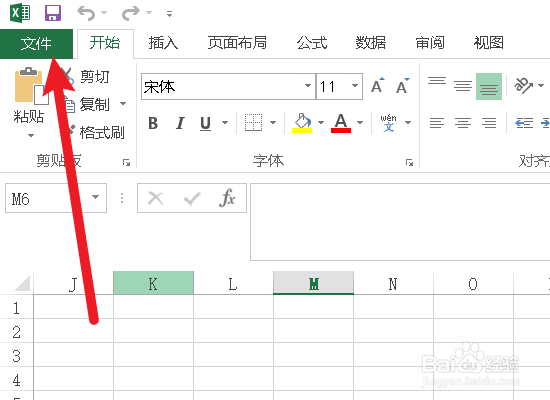Apply yellow fill with paint bucket icon
This screenshot has width=550, height=400.
302,122
